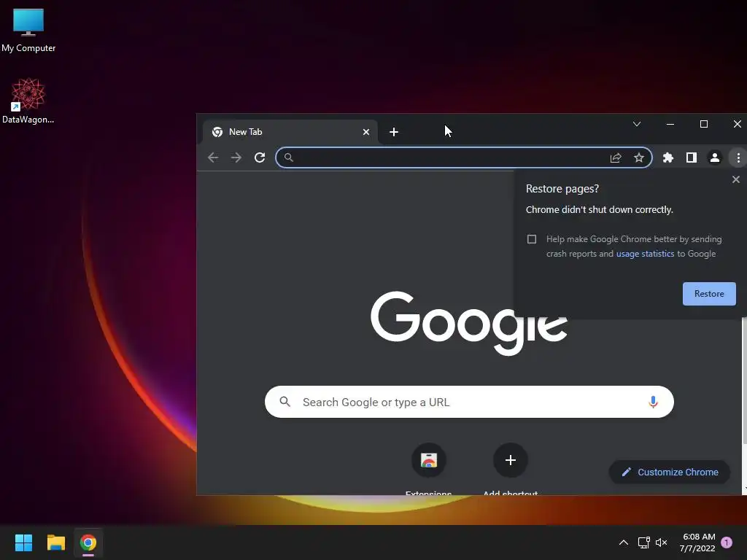
Task: Maximize the Chrome window
Action: click(704, 124)
